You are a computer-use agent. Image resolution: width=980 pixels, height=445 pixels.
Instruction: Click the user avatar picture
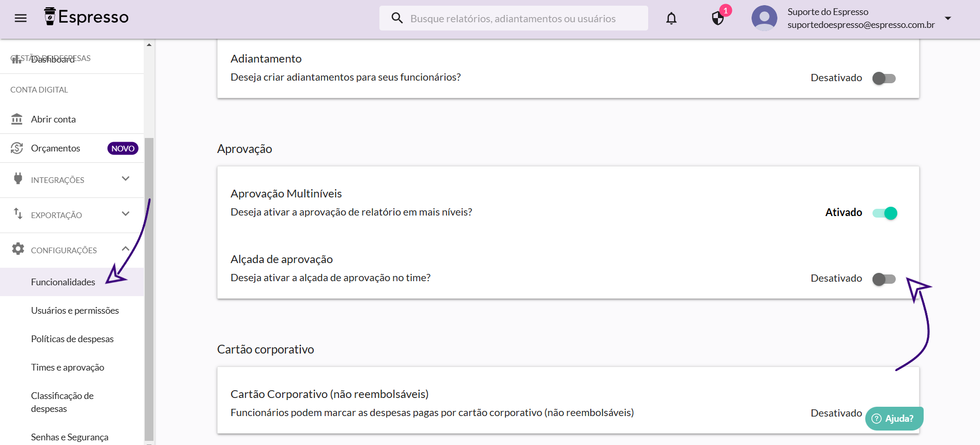[x=764, y=18]
